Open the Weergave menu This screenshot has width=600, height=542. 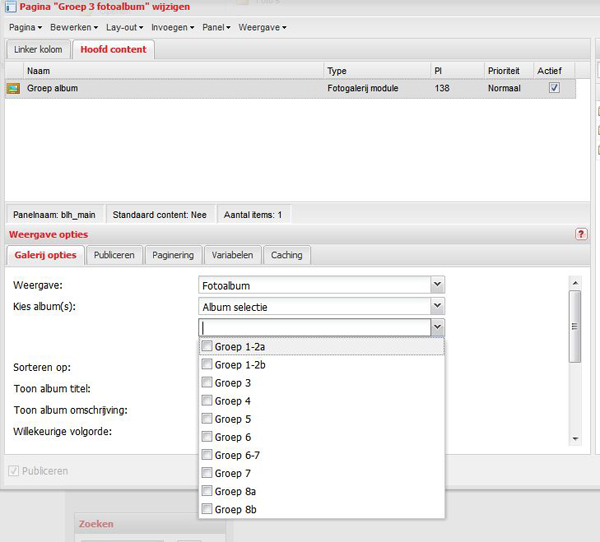click(x=262, y=28)
